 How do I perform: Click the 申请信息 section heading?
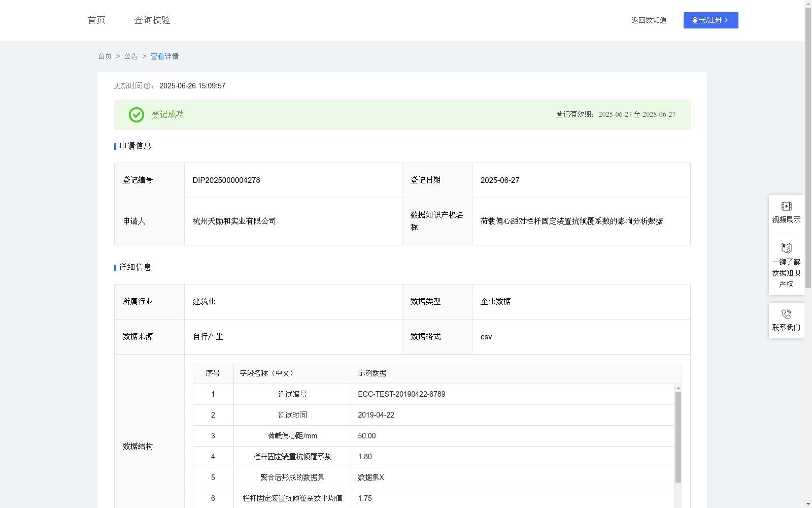click(135, 146)
